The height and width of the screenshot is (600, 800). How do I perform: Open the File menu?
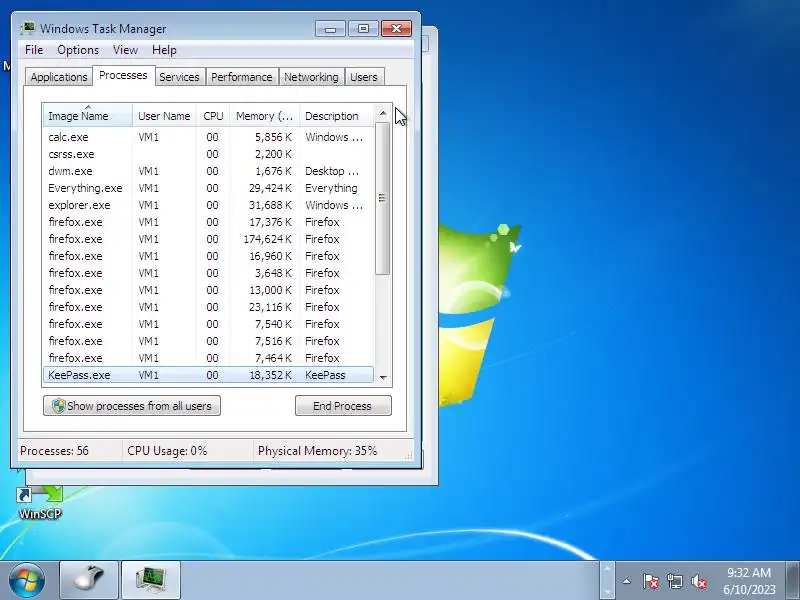pyautogui.click(x=34, y=50)
